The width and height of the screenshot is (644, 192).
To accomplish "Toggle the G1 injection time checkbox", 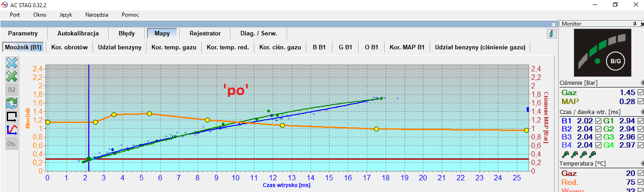I will coord(640,121).
